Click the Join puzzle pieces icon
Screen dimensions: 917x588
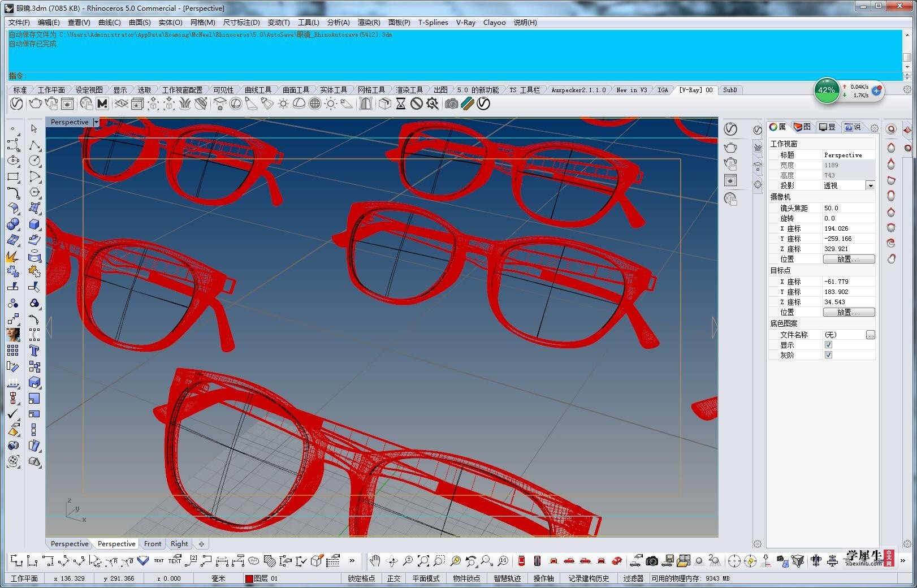click(x=13, y=272)
